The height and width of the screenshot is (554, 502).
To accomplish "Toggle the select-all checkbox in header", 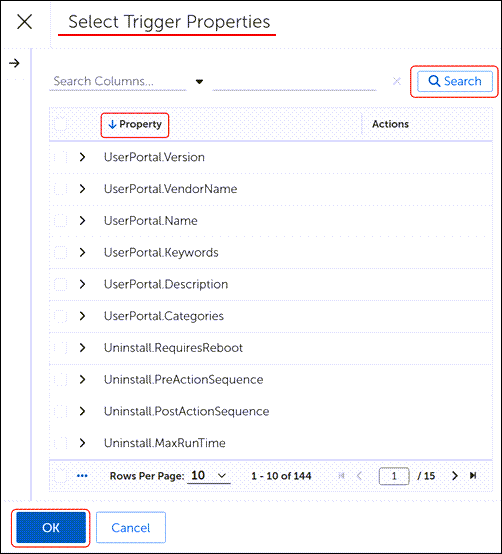I will tap(61, 124).
